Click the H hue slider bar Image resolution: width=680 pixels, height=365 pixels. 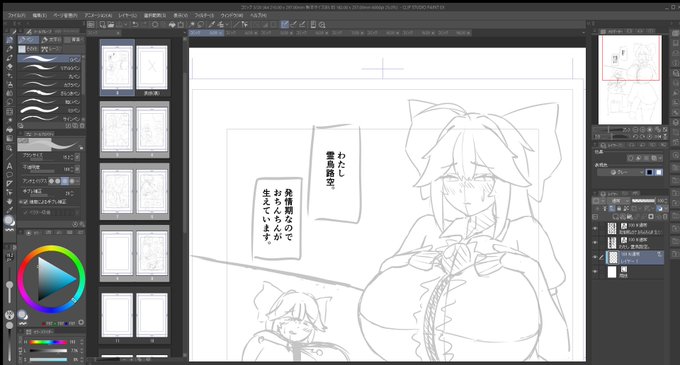pyautogui.click(x=48, y=342)
